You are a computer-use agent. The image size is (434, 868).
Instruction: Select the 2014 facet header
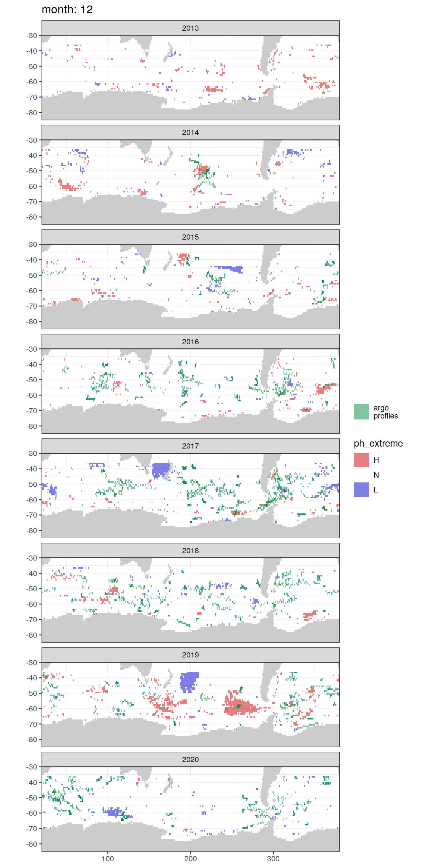[x=191, y=132]
